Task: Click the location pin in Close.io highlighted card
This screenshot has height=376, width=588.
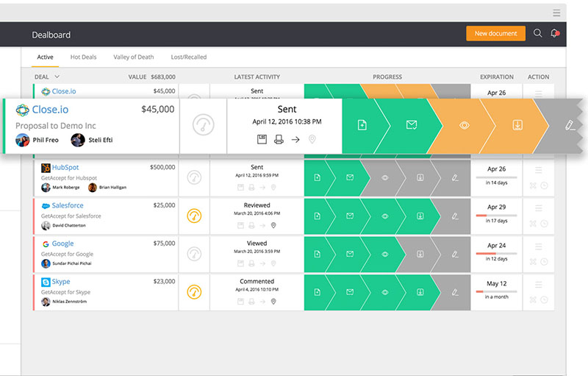Action: (x=312, y=140)
